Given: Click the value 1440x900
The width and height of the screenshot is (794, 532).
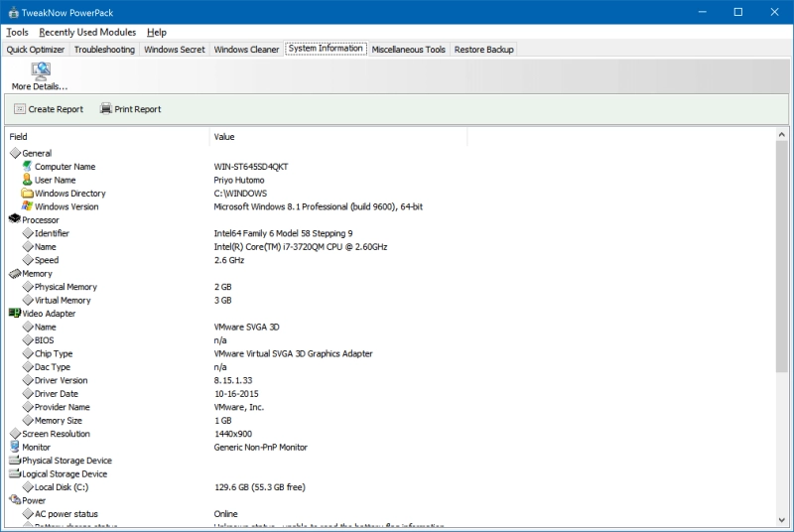Looking at the screenshot, I should click(233, 434).
